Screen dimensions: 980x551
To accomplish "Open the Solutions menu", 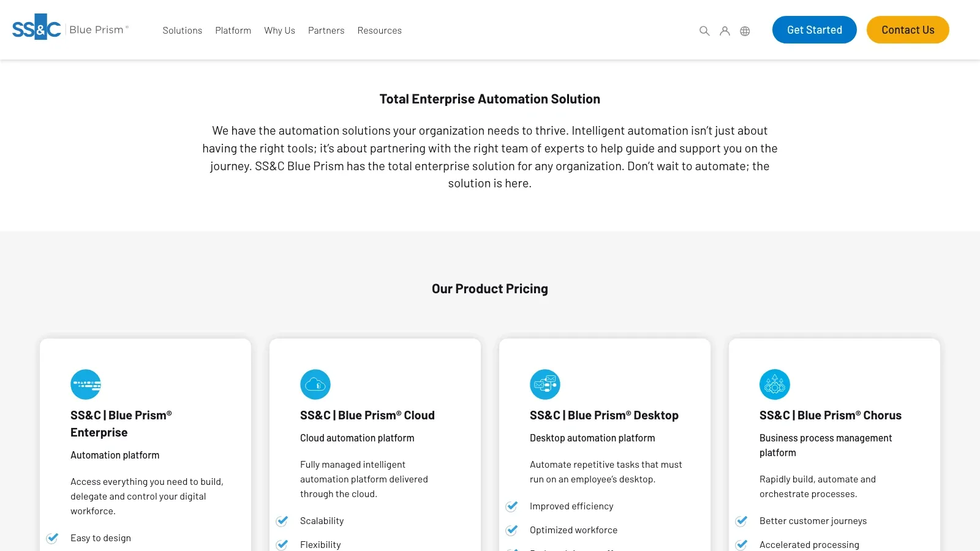I will coord(183,31).
